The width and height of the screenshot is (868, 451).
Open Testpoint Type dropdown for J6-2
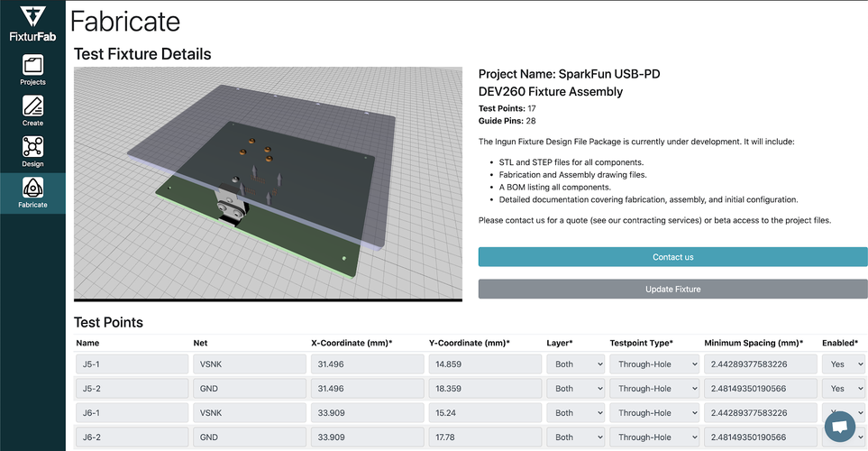click(654, 437)
